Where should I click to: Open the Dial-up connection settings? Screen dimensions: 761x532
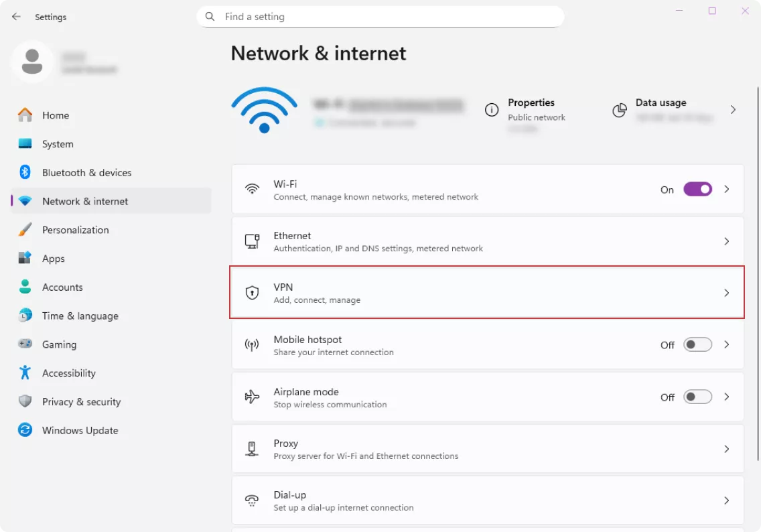pos(488,501)
